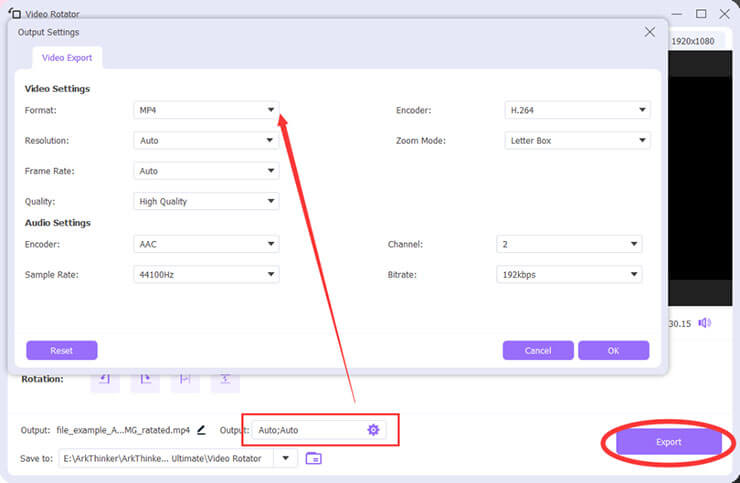Click the output settings gear icon
Screen dimensions: 740x483
373,430
